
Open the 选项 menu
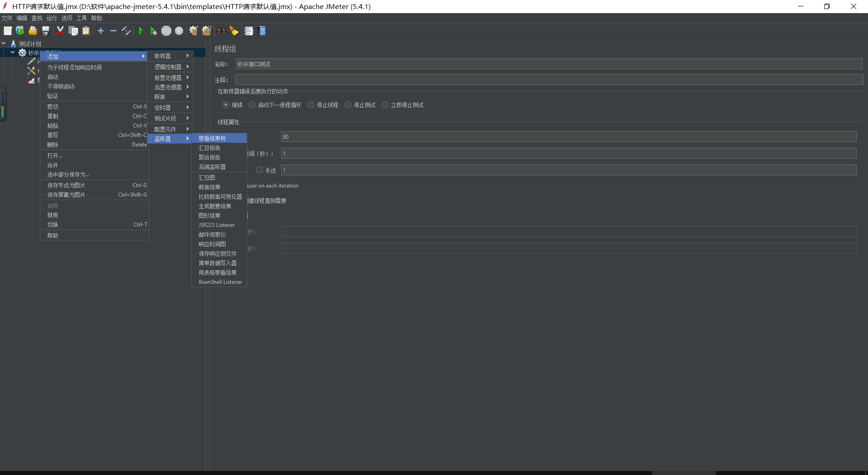click(66, 18)
